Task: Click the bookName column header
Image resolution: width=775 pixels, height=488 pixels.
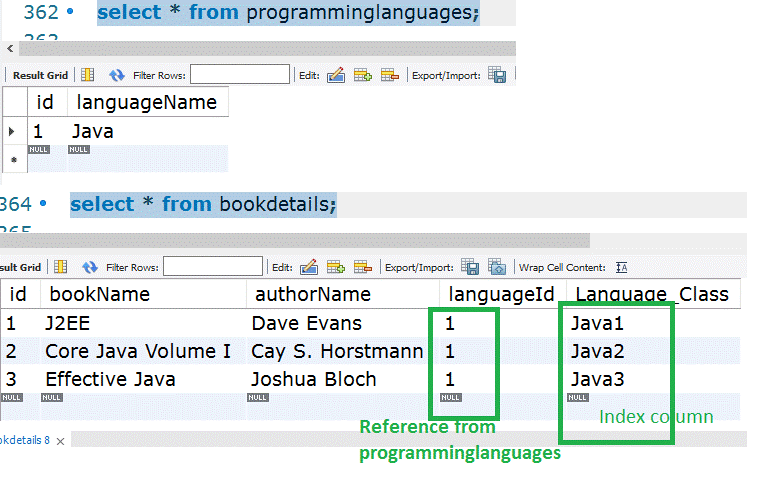Action: 143,294
